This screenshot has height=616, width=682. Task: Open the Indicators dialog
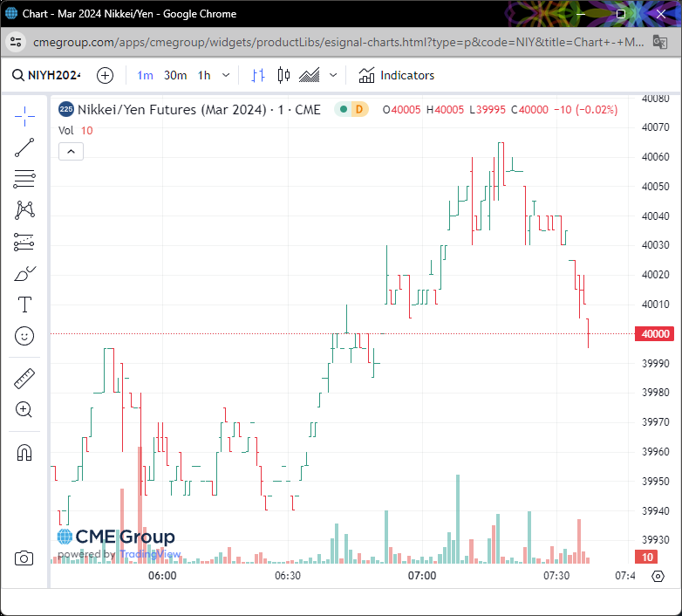pyautogui.click(x=396, y=75)
